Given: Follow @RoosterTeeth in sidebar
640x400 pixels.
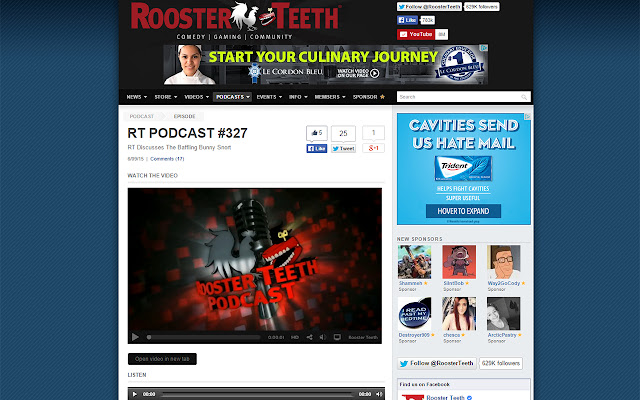Looking at the screenshot, I should tap(437, 363).
